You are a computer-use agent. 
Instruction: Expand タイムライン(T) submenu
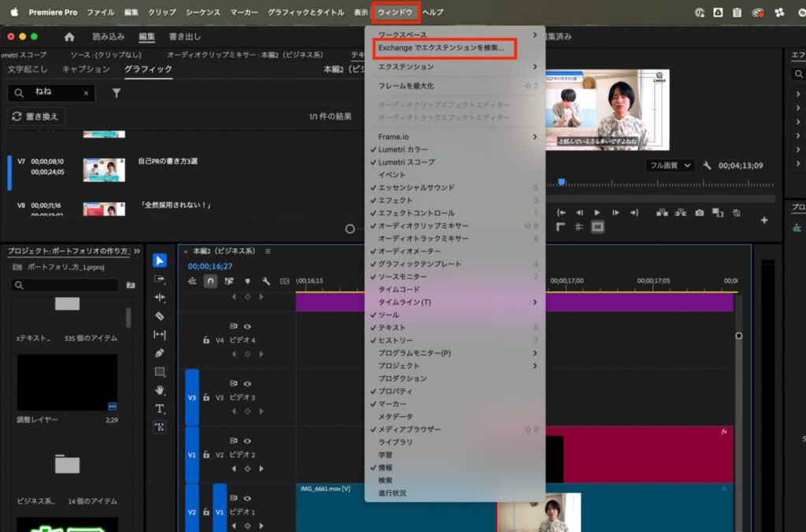click(454, 302)
